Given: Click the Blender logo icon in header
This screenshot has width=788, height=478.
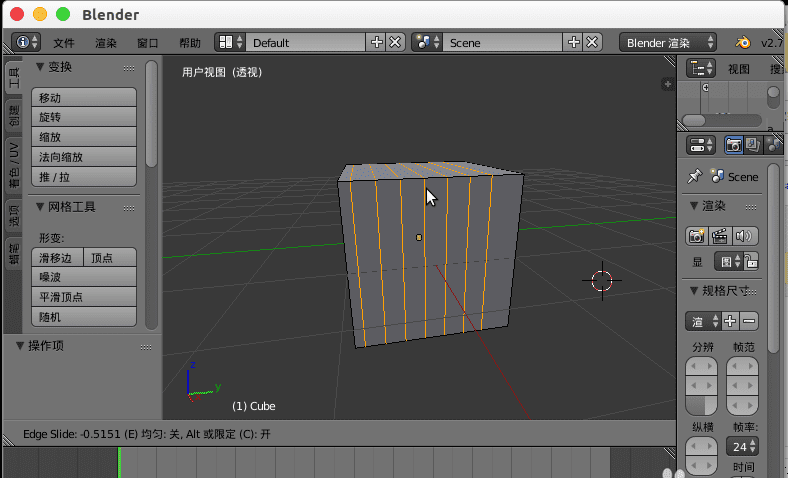Looking at the screenshot, I should click(x=743, y=42).
